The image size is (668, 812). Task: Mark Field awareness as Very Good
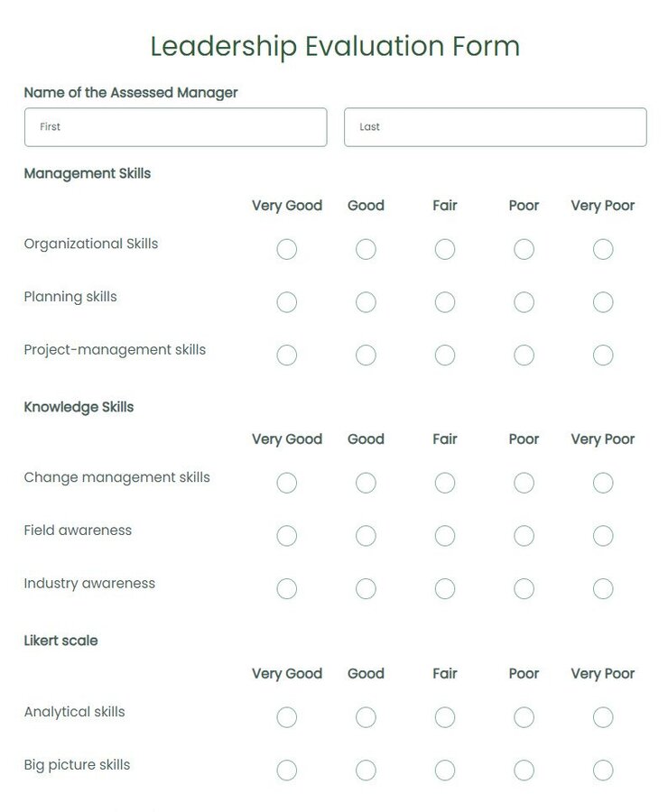click(x=287, y=536)
